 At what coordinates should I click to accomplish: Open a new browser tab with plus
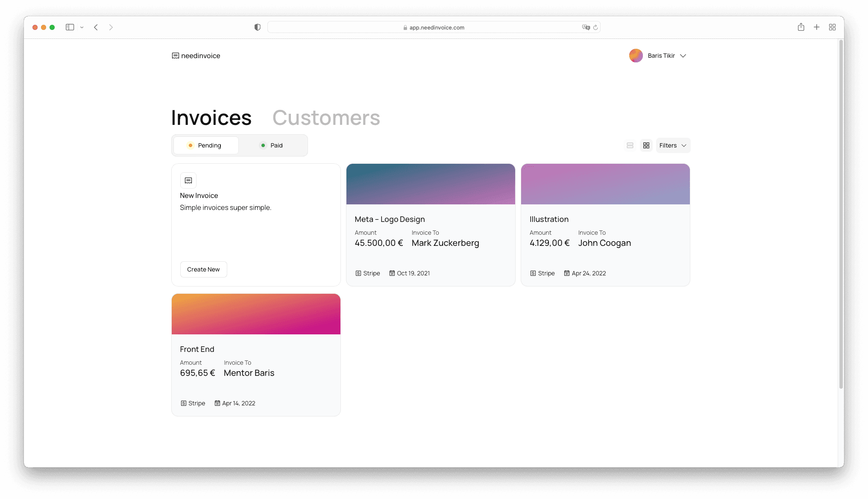coord(816,27)
